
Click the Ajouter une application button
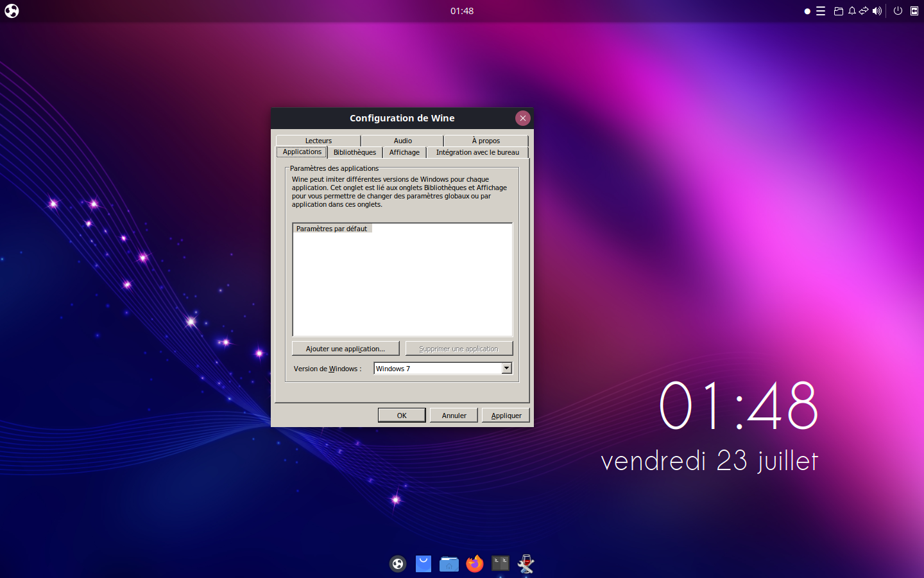tap(345, 349)
